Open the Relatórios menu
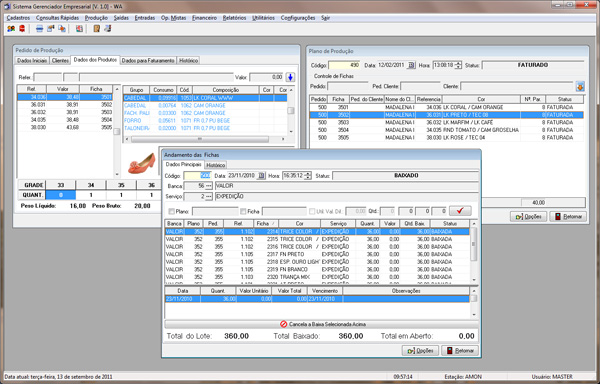 click(235, 18)
